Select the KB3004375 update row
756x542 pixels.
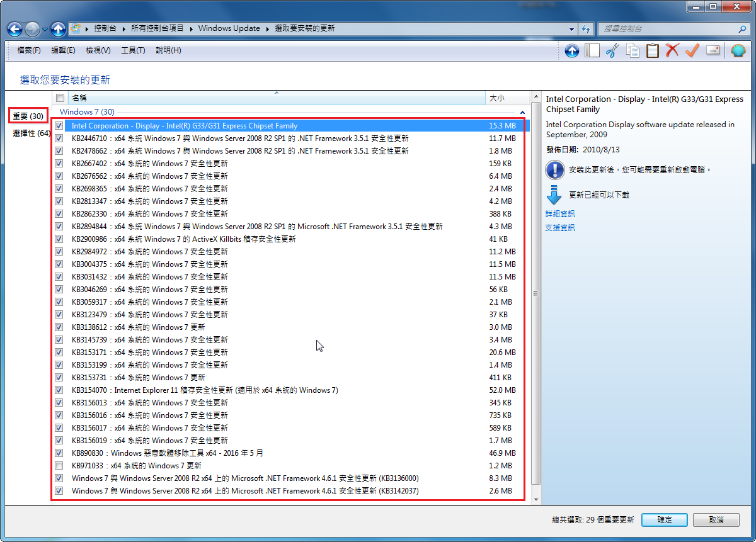tap(291, 264)
